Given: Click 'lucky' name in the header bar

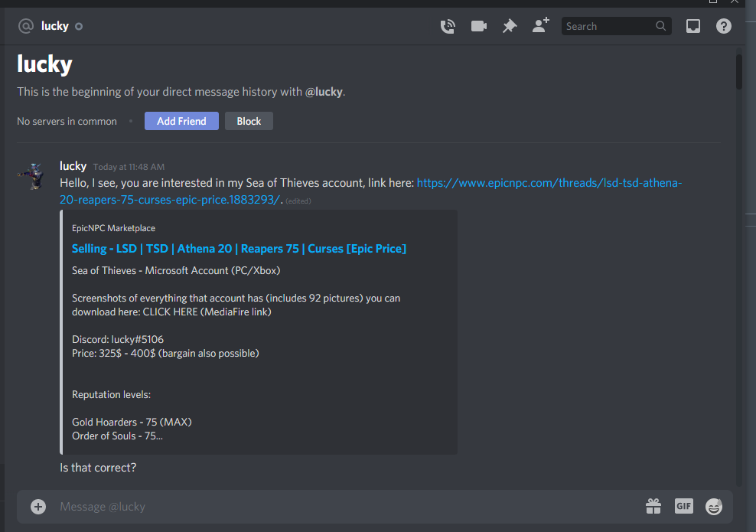Looking at the screenshot, I should coord(55,26).
